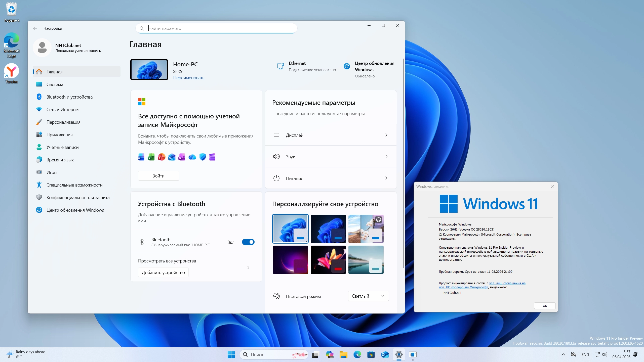
Task: Click the Войти sign-in button
Action: (158, 176)
